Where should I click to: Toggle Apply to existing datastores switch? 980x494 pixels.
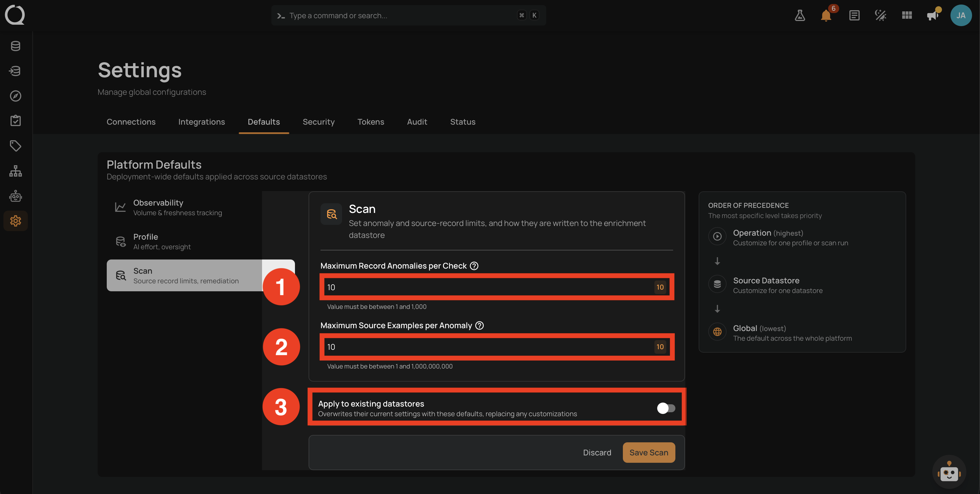click(x=666, y=408)
